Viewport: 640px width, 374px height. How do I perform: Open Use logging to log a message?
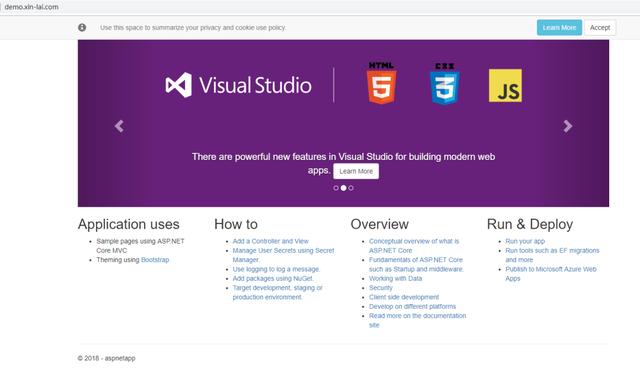(276, 269)
